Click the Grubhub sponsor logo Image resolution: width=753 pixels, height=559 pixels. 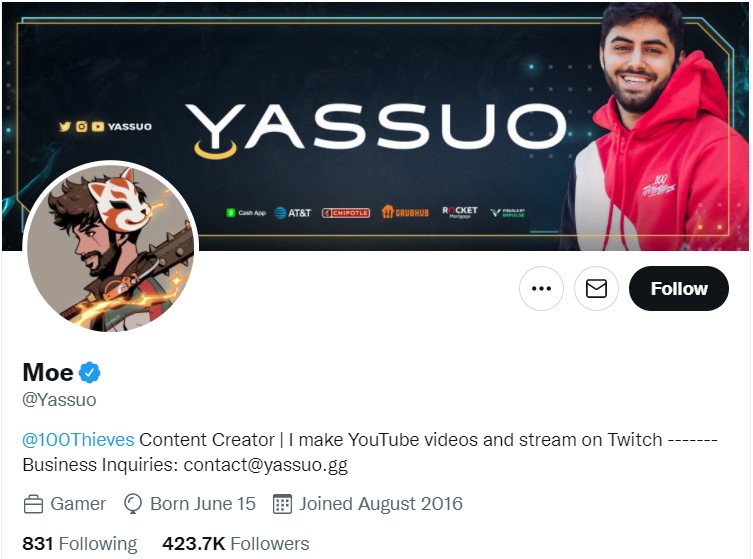[x=405, y=212]
